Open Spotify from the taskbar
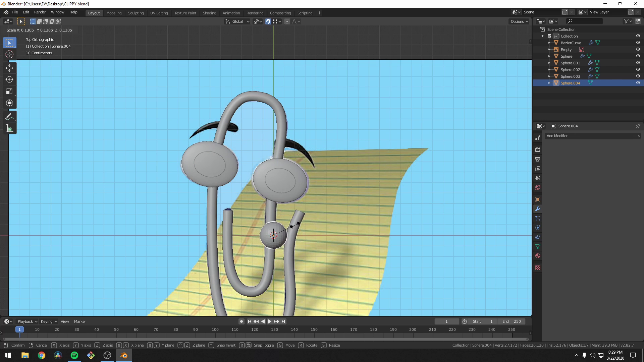The width and height of the screenshot is (644, 362). 74,355
